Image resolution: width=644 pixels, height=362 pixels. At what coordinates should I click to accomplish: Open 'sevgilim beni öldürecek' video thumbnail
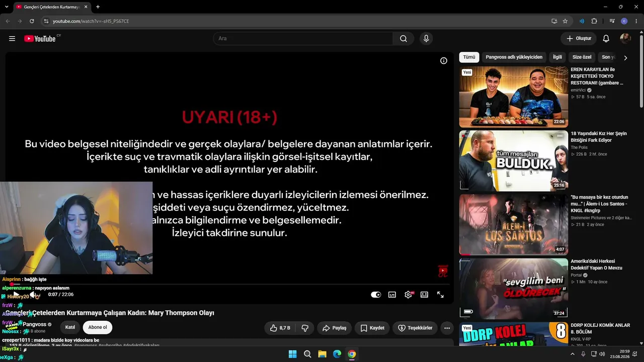pyautogui.click(x=513, y=289)
